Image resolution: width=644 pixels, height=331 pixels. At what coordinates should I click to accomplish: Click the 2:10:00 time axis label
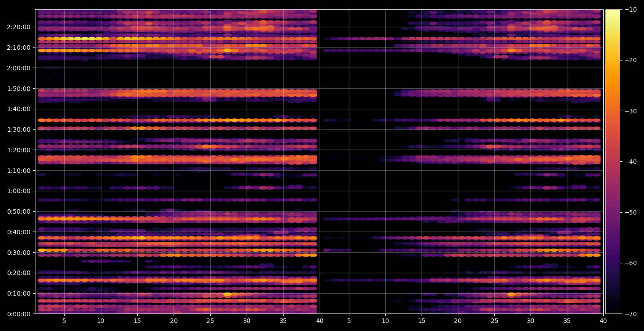pyautogui.click(x=19, y=47)
